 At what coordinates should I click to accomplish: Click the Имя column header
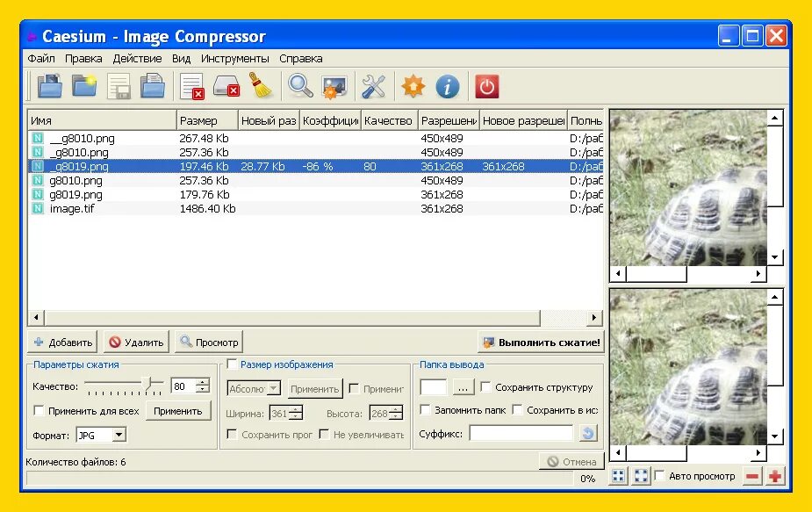[x=102, y=120]
